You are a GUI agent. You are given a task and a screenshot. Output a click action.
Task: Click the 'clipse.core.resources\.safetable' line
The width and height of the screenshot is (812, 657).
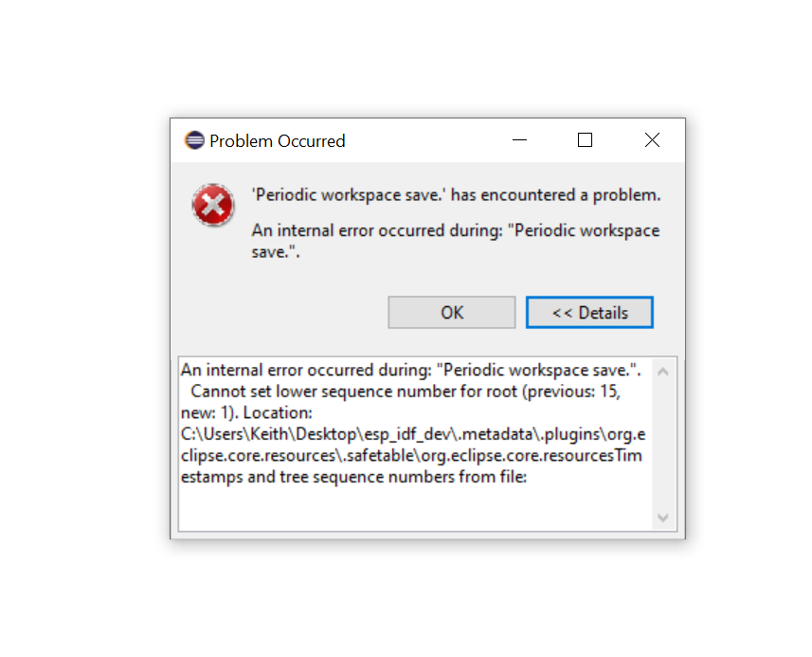411,455
